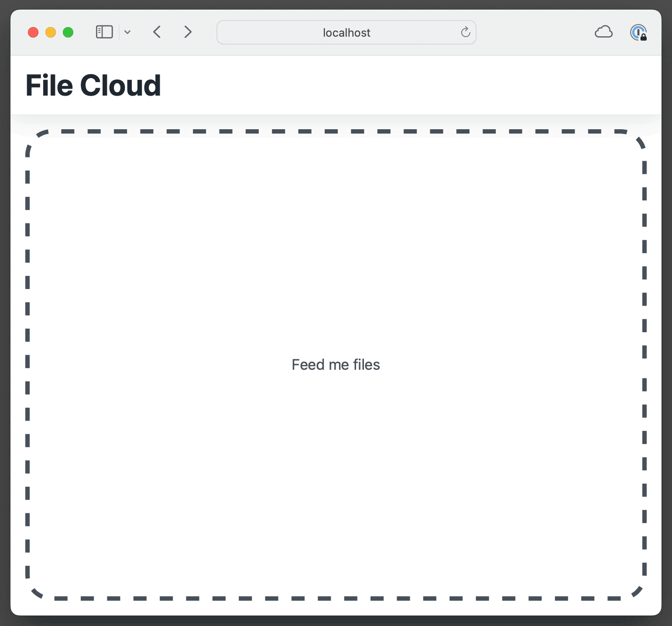Focus the address bar showing localhost
The height and width of the screenshot is (626, 672).
pos(346,32)
